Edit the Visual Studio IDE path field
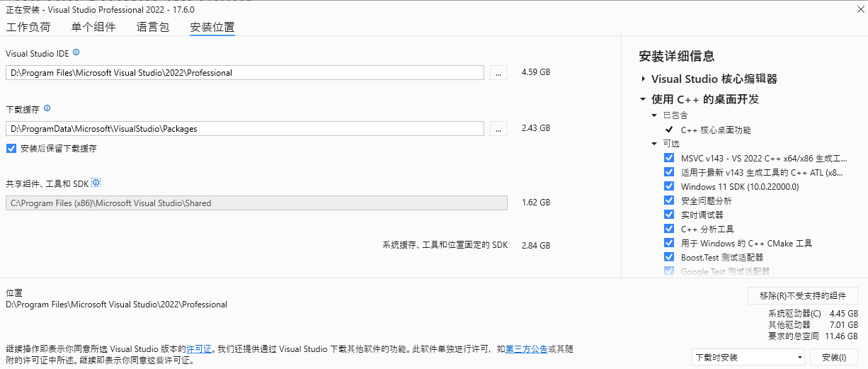The width and height of the screenshot is (868, 369). point(245,73)
